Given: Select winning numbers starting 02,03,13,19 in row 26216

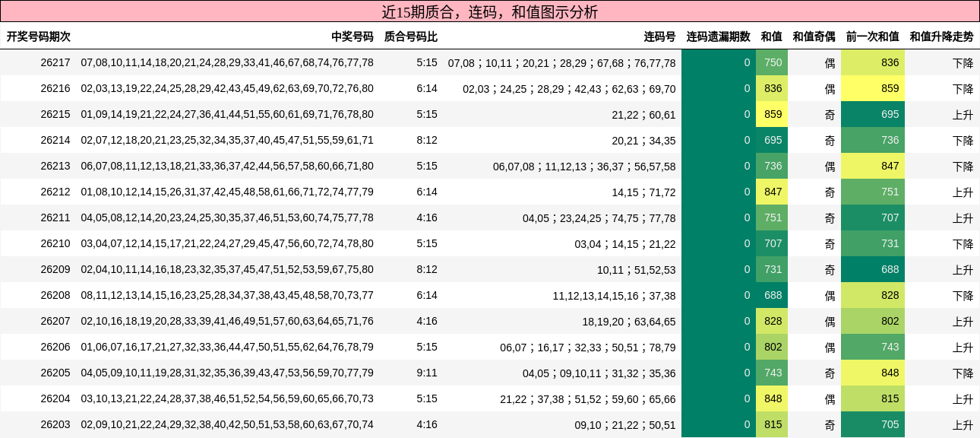Looking at the screenshot, I should click(227, 88).
